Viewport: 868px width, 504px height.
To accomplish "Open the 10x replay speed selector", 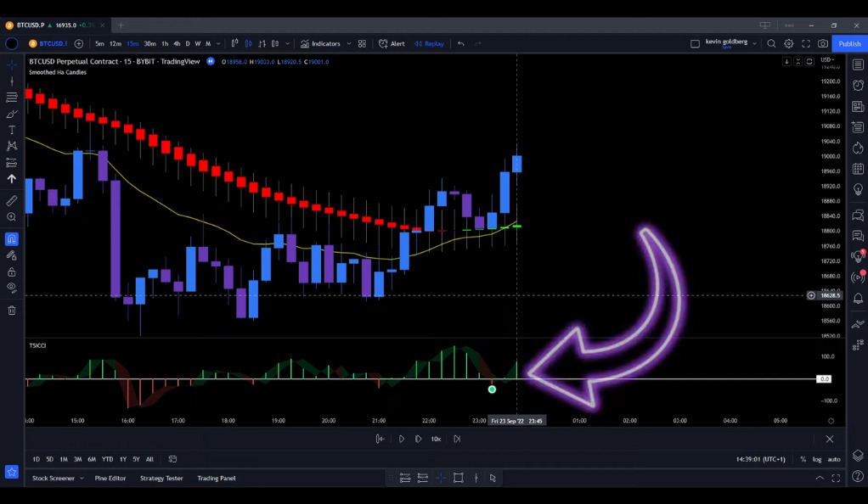I will [437, 439].
